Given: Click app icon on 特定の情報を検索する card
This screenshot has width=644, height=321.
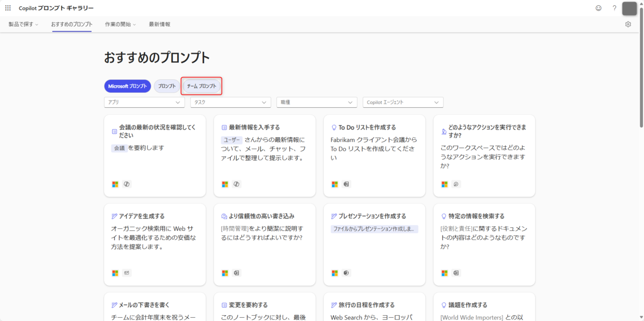Looking at the screenshot, I should pos(456,273).
